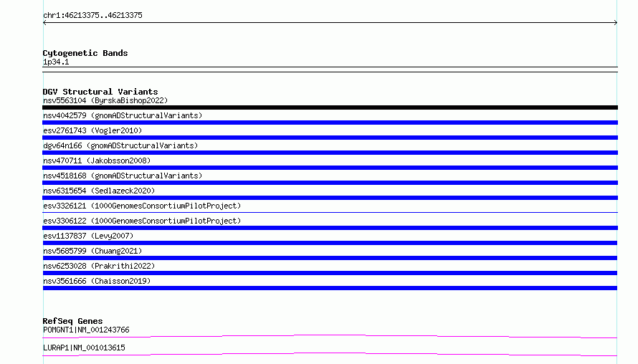
Task: Select the Cytogenetic Bands track heading
Action: pos(85,53)
